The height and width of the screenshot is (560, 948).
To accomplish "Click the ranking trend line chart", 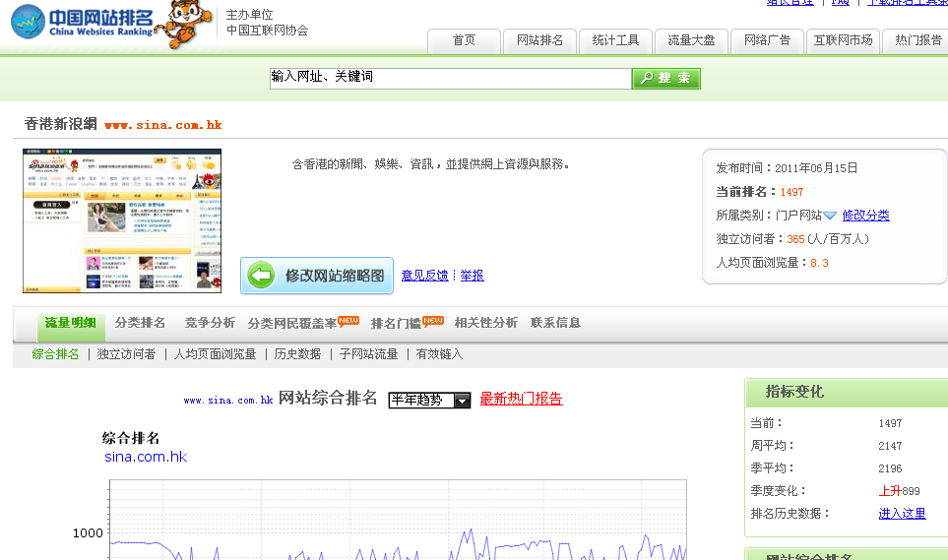I will [398, 520].
